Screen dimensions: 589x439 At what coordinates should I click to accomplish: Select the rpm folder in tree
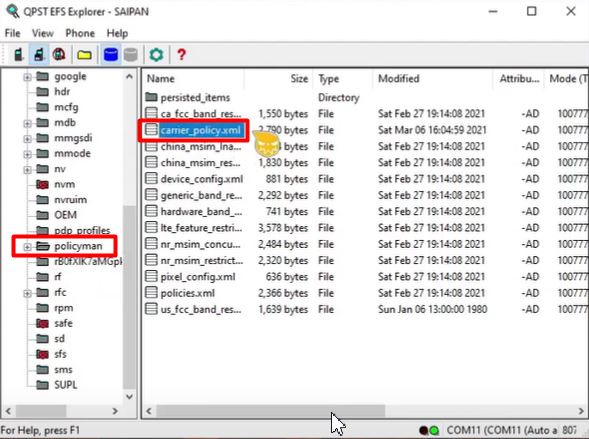[63, 308]
